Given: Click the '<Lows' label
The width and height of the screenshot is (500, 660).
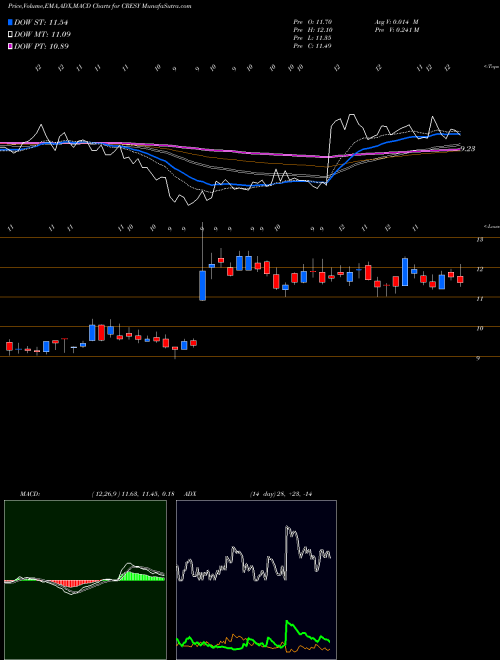Looking at the screenshot, I should pyautogui.click(x=492, y=226).
